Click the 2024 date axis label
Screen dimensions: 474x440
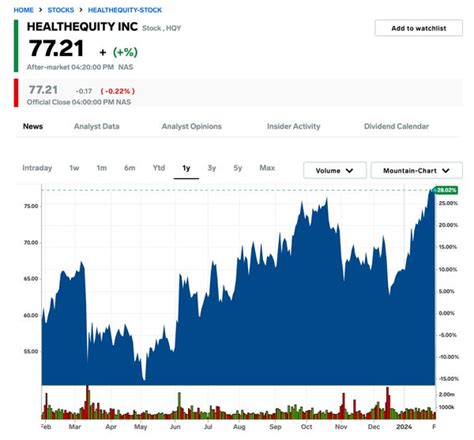pyautogui.click(x=404, y=427)
